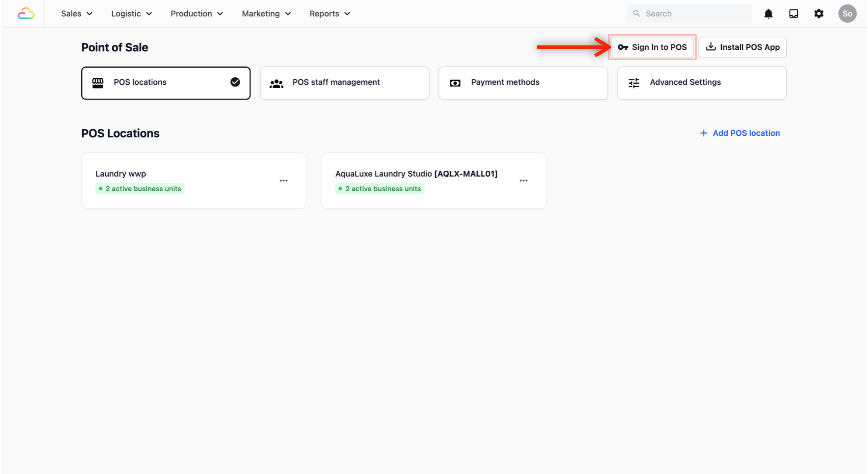868x474 pixels.
Task: Open three-dot menu for Laundry wwp
Action: pyautogui.click(x=283, y=181)
